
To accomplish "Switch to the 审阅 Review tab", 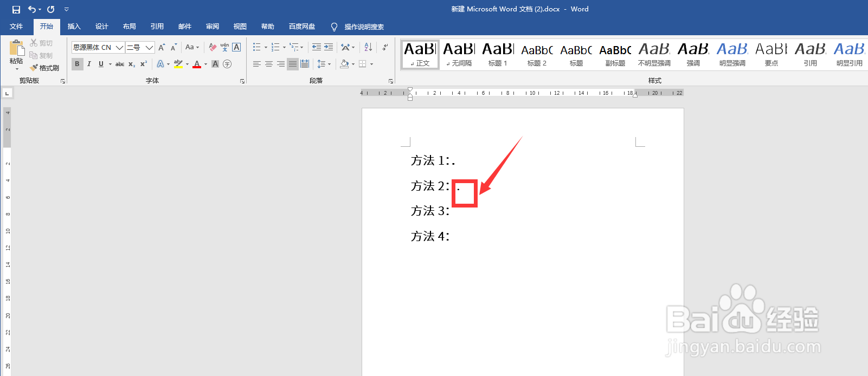I will pos(213,27).
